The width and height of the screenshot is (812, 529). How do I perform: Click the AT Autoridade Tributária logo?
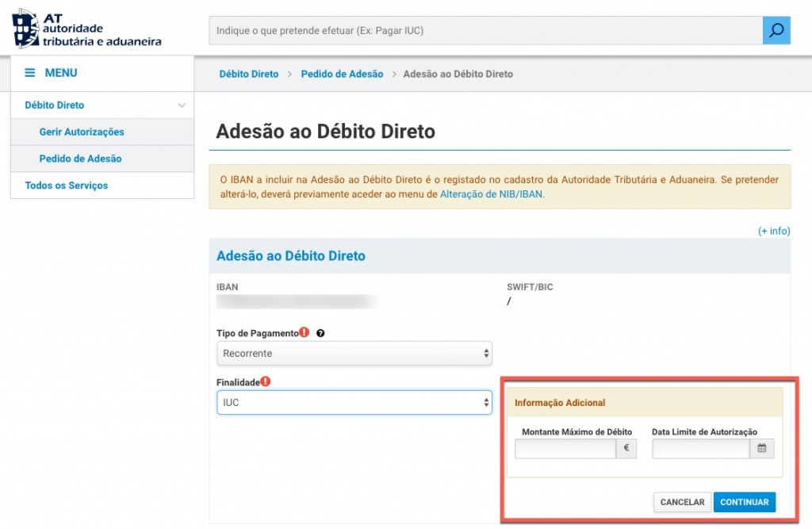(87, 29)
